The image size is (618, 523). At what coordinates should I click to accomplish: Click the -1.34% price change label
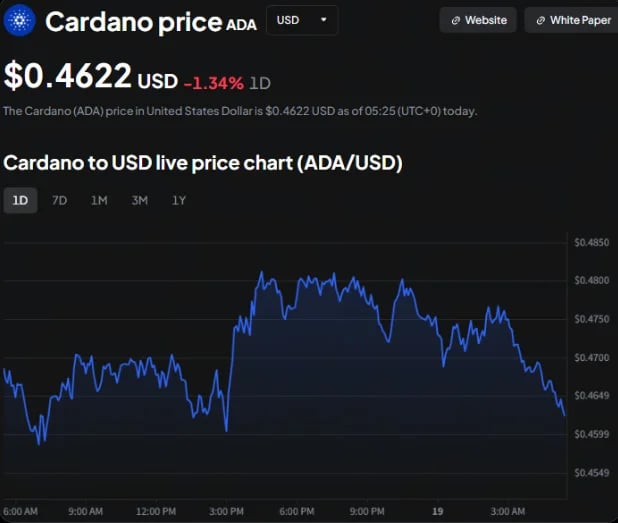click(214, 83)
